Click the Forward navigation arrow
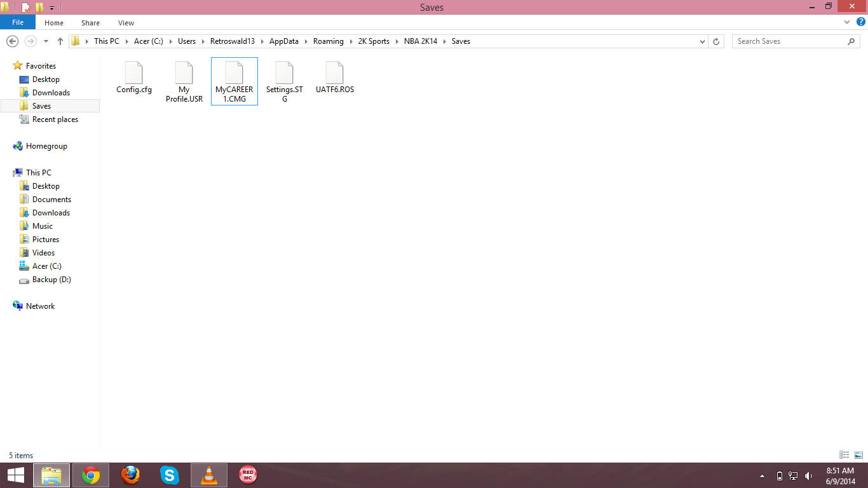Screen dimensions: 868x488 tap(30, 41)
